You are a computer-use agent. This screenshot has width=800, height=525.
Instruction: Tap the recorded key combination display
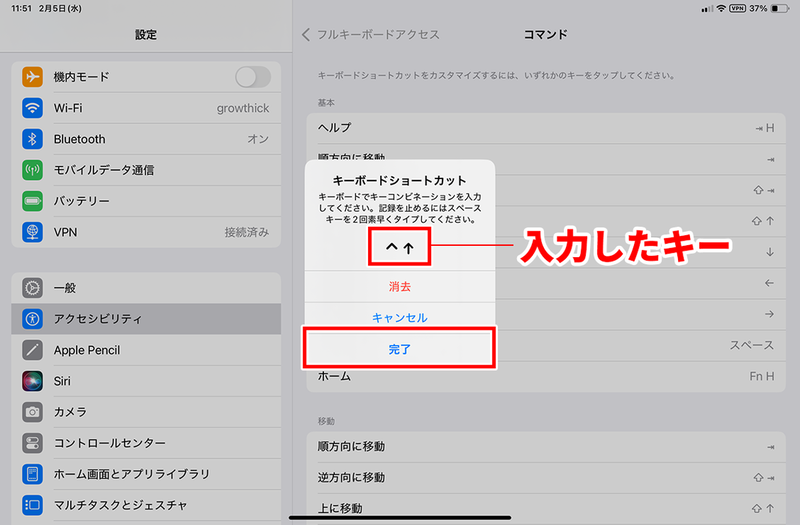399,247
